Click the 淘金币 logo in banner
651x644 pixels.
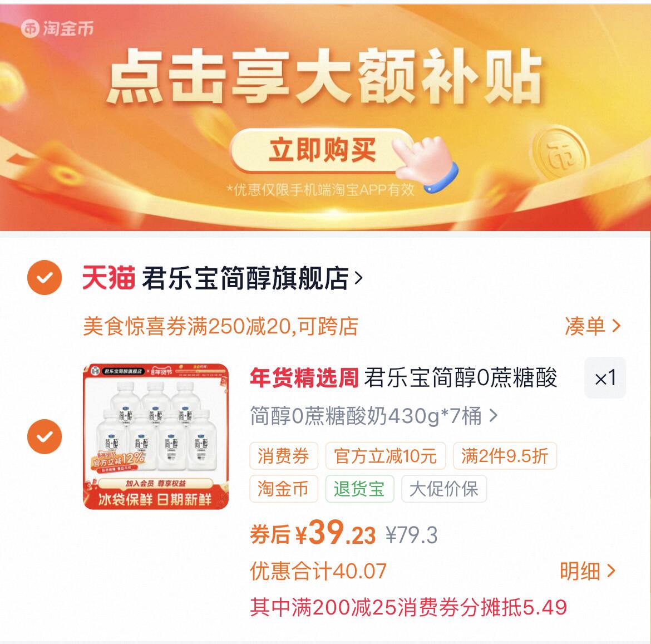pos(57,28)
